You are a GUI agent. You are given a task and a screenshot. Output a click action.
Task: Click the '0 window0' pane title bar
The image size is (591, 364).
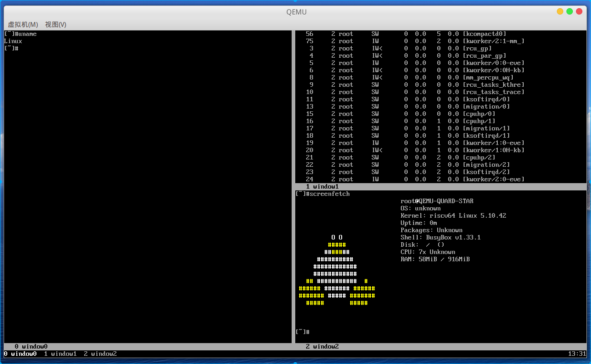147,346
